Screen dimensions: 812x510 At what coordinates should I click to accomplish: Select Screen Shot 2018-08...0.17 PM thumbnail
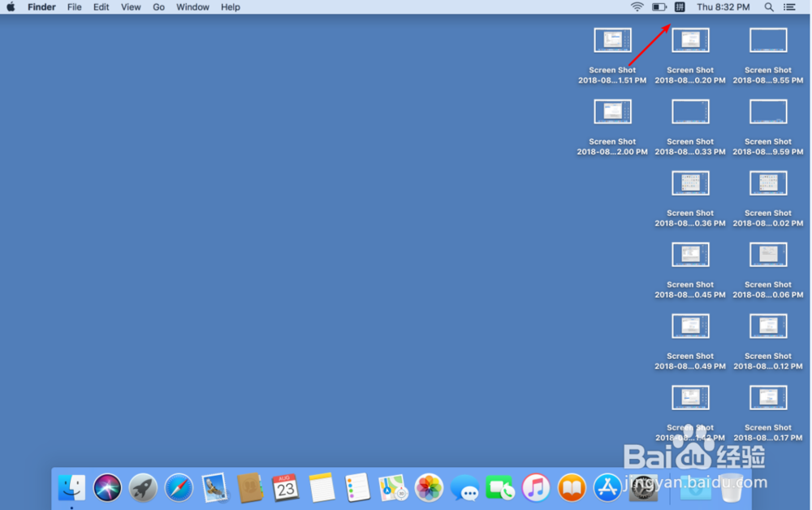tap(768, 398)
